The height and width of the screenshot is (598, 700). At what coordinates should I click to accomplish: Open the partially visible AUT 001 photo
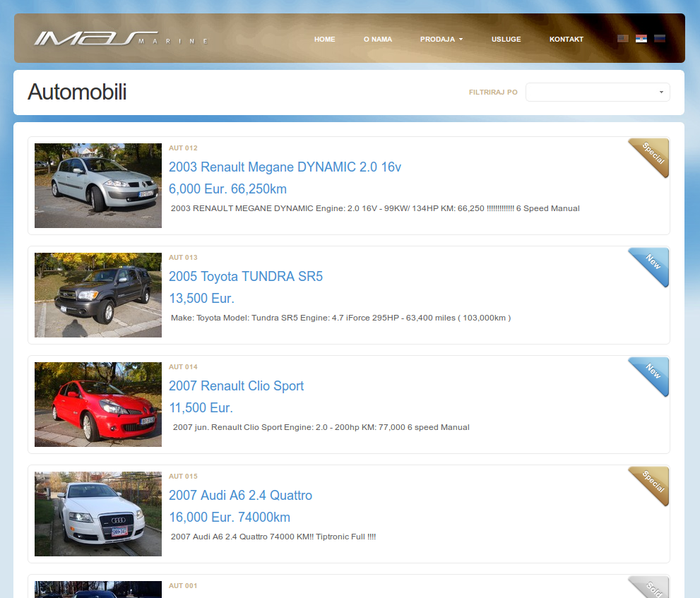tap(98, 590)
